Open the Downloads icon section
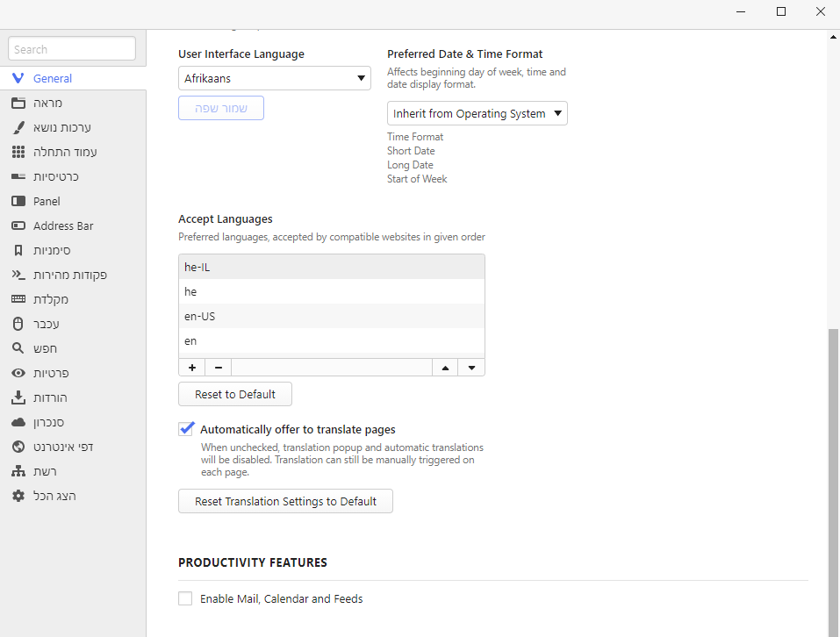Viewport: 840px width, 637px height. point(18,397)
